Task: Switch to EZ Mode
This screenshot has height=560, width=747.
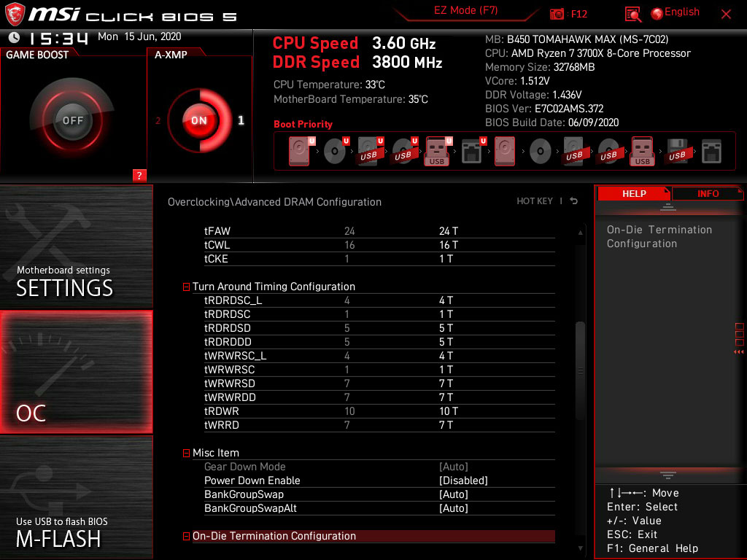Action: pyautogui.click(x=467, y=12)
